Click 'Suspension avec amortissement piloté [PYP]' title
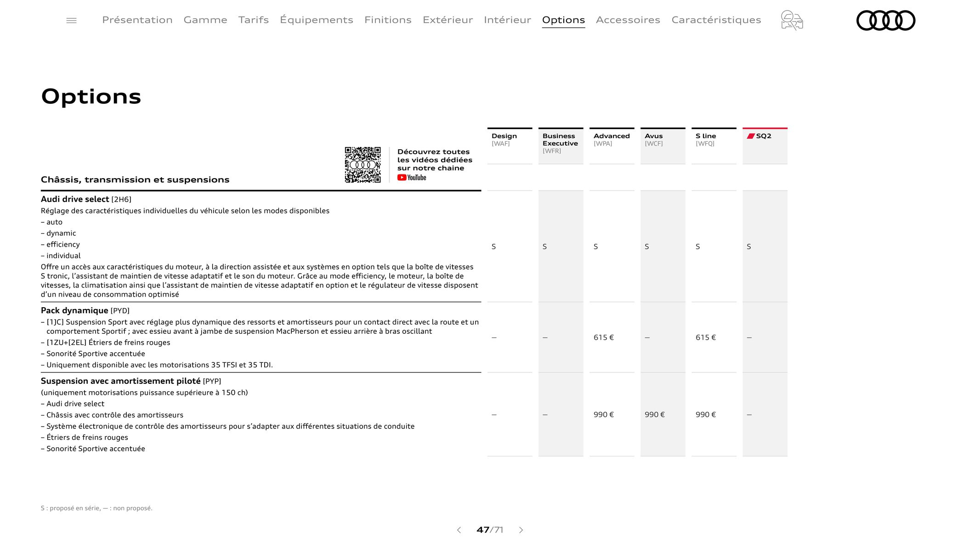 pos(131,381)
